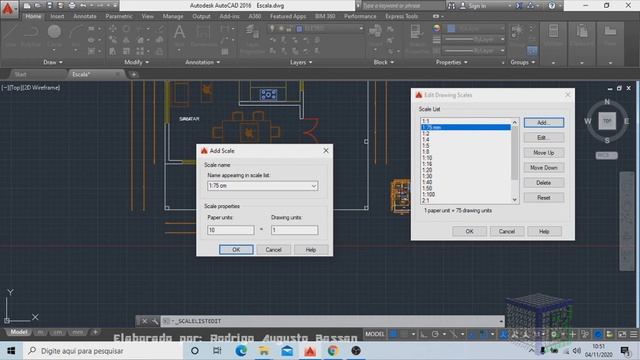The width and height of the screenshot is (640, 360).
Task: Toggle polar tracking in status bar
Action: (435, 334)
